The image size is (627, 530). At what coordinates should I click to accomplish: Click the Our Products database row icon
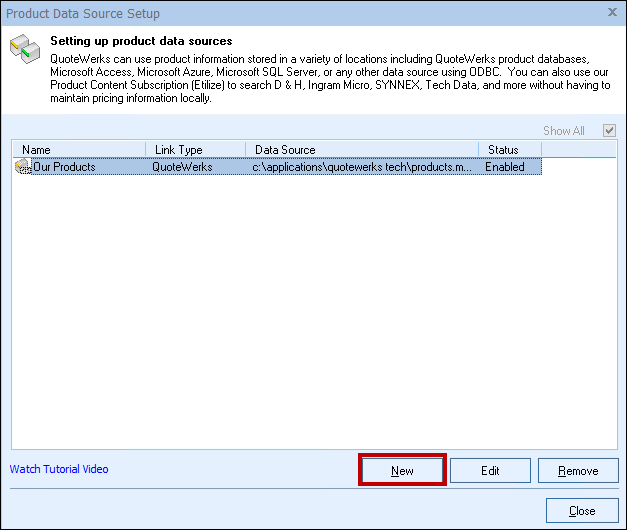[x=23, y=167]
